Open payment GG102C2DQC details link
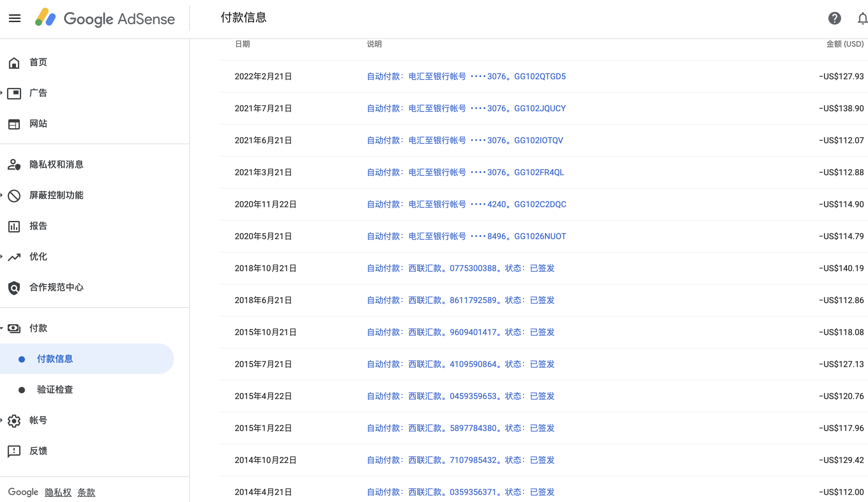This screenshot has height=502, width=868. (466, 205)
